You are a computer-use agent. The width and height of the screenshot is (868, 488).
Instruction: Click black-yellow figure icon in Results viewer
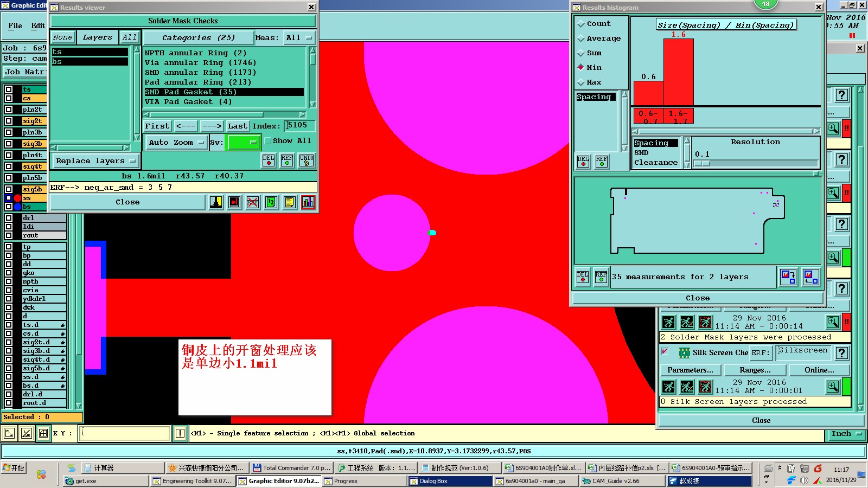(216, 202)
